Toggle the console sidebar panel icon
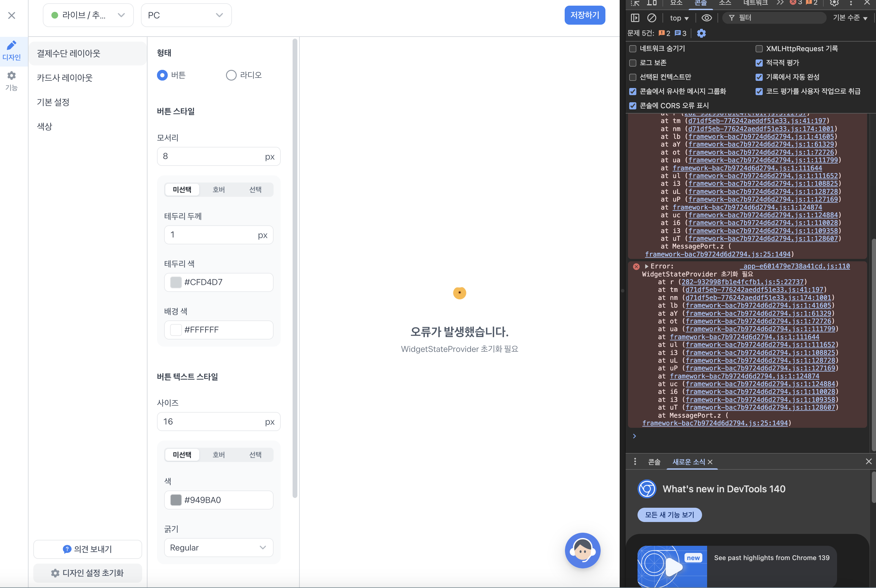The height and width of the screenshot is (588, 876). pyautogui.click(x=635, y=18)
